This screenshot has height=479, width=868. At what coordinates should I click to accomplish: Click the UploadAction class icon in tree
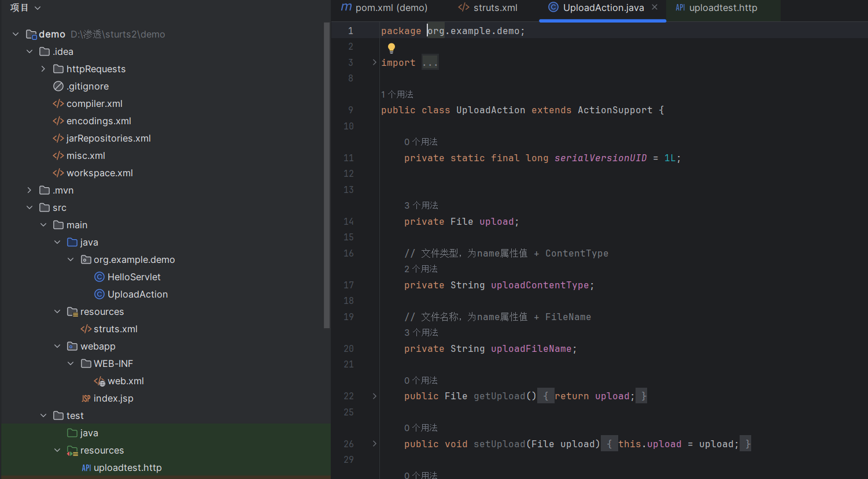(x=99, y=294)
